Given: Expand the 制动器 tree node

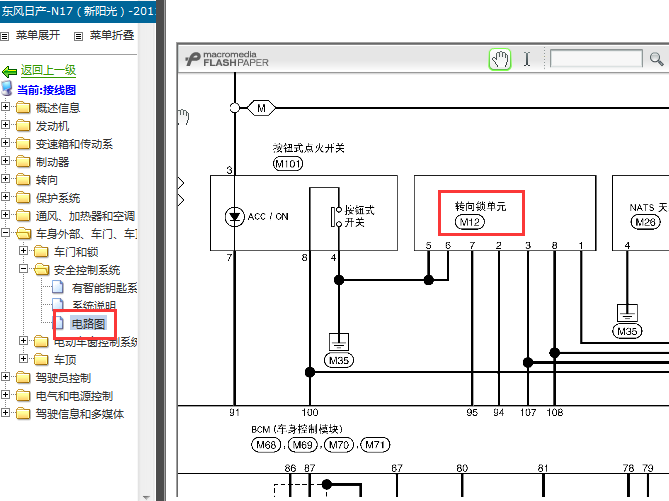Looking at the screenshot, I should 5,160.
